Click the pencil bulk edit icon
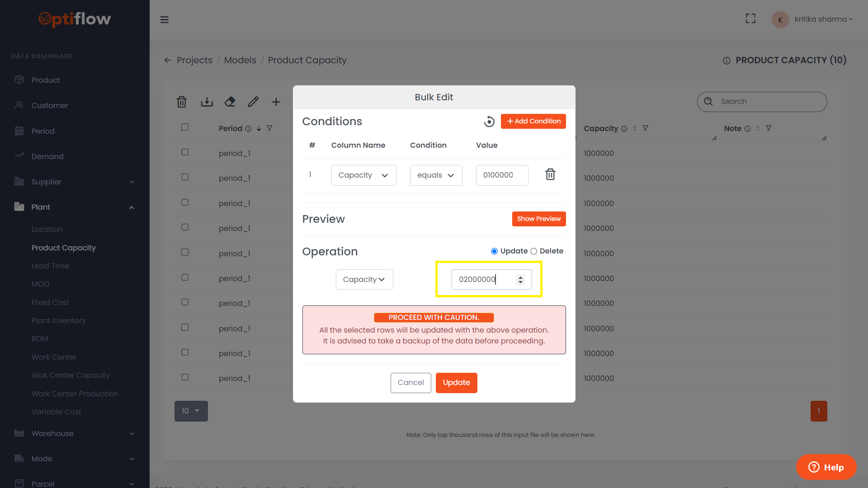 253,102
